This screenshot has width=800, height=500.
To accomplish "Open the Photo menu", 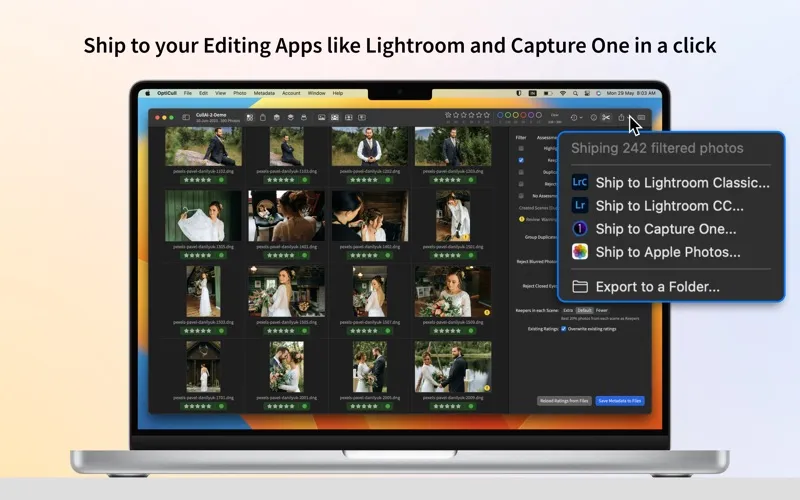I will point(240,93).
